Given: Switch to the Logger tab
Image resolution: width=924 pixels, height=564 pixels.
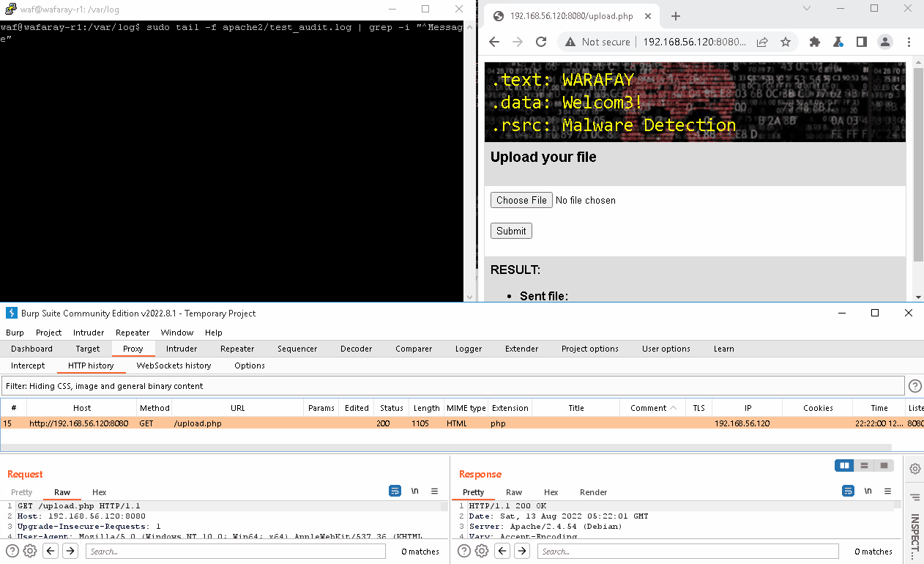Looking at the screenshot, I should click(x=469, y=349).
